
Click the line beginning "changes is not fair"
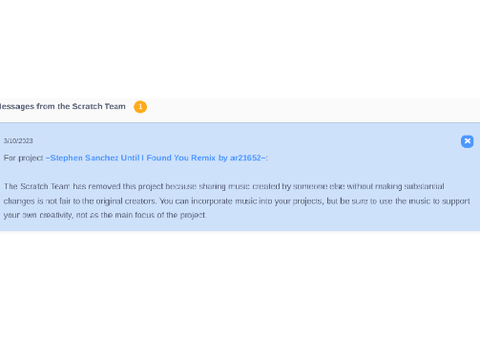(x=237, y=201)
